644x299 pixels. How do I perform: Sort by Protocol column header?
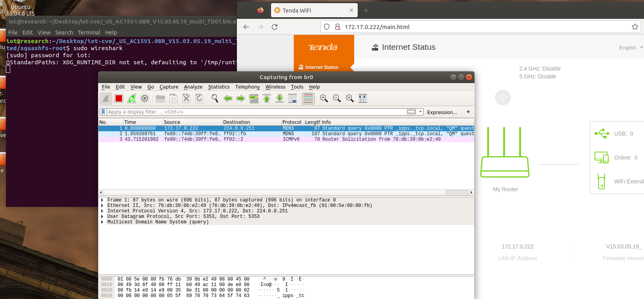click(x=293, y=122)
